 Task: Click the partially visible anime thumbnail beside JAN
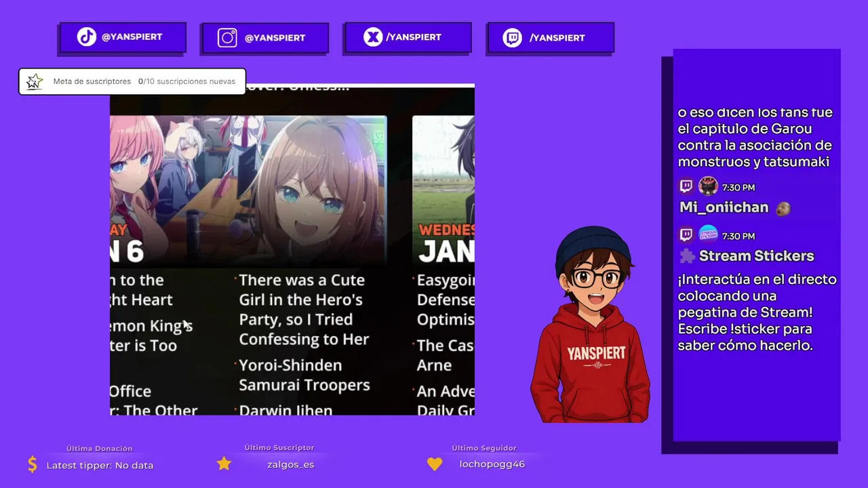coord(443,191)
